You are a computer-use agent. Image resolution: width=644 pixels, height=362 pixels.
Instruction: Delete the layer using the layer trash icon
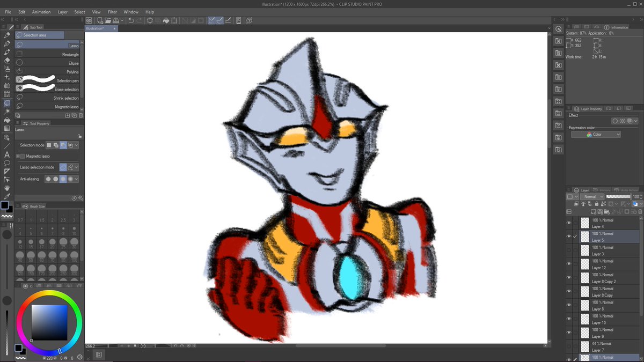[x=640, y=211]
